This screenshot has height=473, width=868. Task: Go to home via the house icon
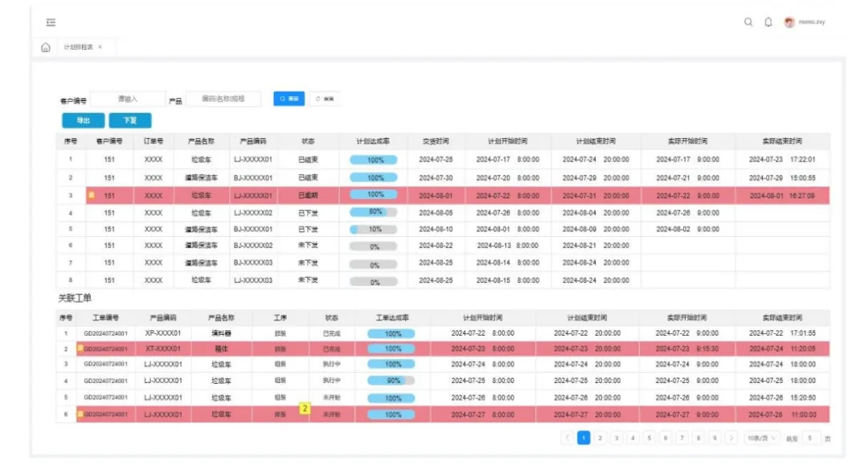click(x=45, y=47)
